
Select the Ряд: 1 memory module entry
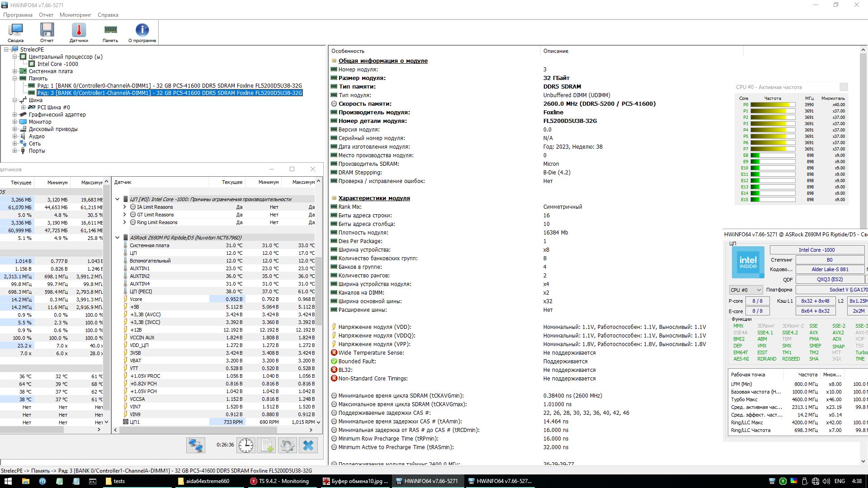[x=169, y=86]
